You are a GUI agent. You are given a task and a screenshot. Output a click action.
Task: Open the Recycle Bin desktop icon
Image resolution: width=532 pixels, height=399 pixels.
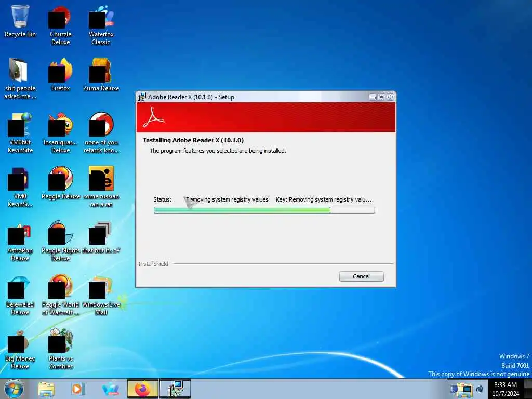pyautogui.click(x=20, y=21)
